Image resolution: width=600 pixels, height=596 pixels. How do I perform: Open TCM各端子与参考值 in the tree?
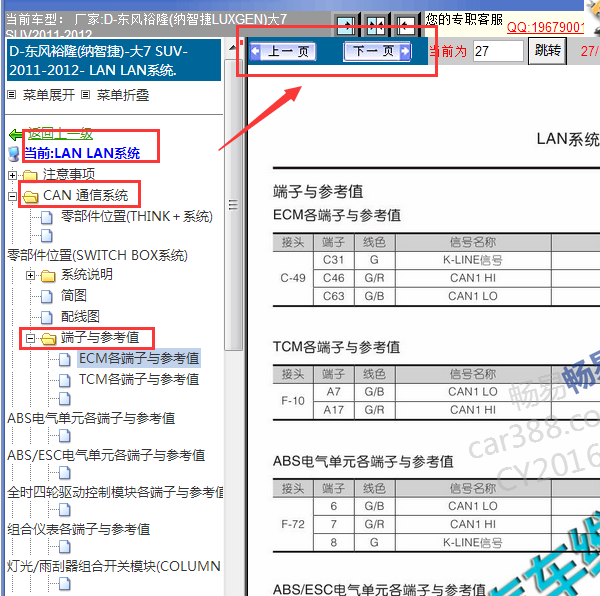tap(139, 379)
